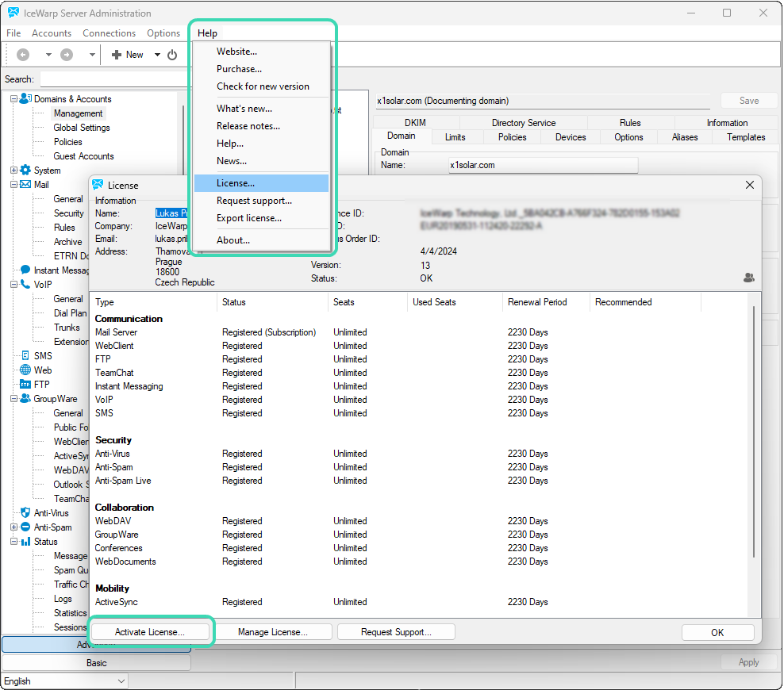
Task: Click the Web globe icon
Action: [x=25, y=370]
